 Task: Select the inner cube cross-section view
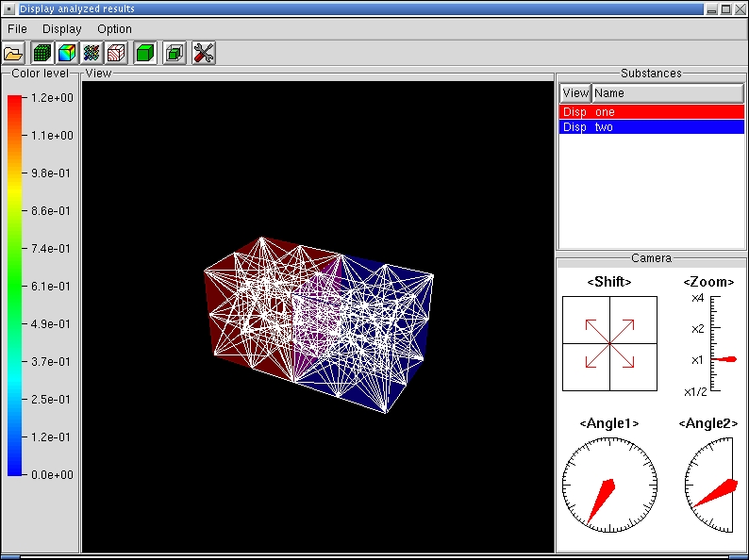175,53
